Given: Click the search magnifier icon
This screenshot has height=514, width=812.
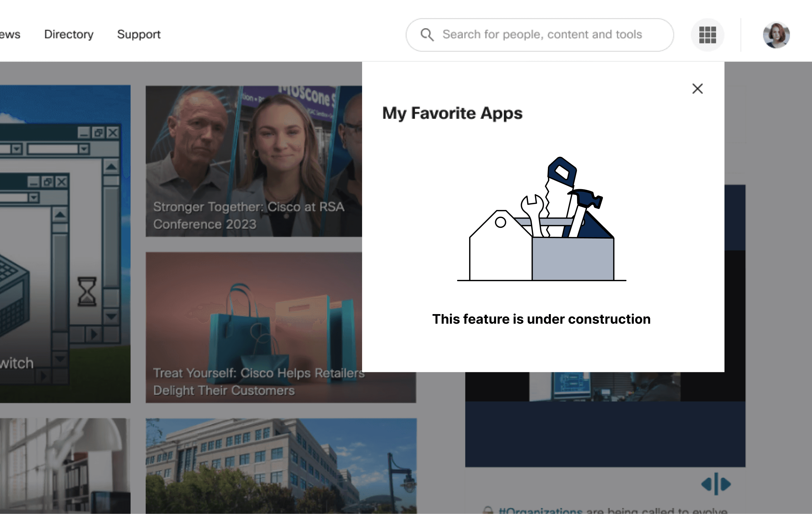Looking at the screenshot, I should tap(427, 35).
